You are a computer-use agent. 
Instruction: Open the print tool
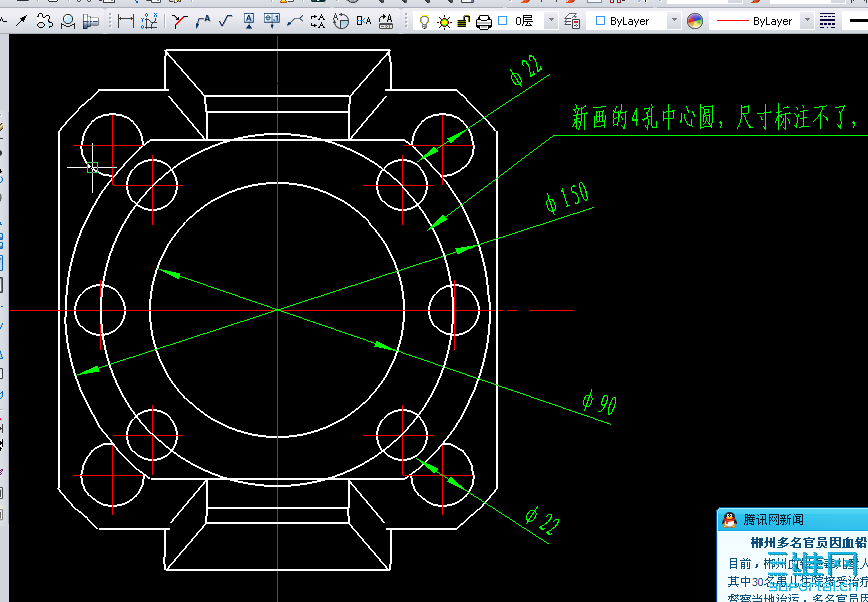(x=483, y=18)
